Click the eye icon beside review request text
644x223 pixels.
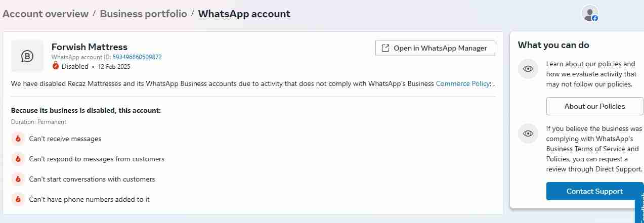click(528, 133)
